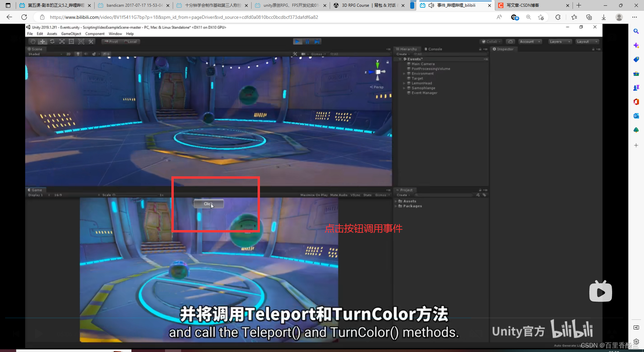Click the Click button in Game view
Viewport: 644px width, 352px height.
209,204
